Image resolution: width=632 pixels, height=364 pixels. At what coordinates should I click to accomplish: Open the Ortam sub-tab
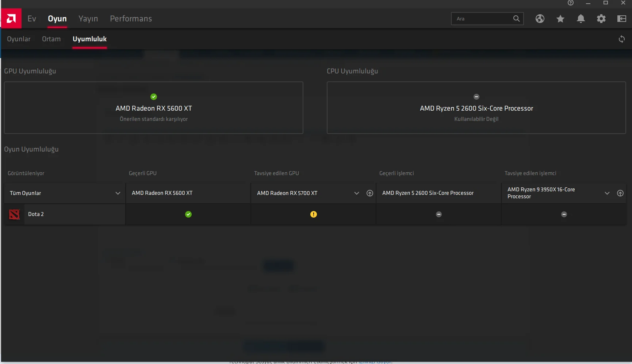click(51, 39)
